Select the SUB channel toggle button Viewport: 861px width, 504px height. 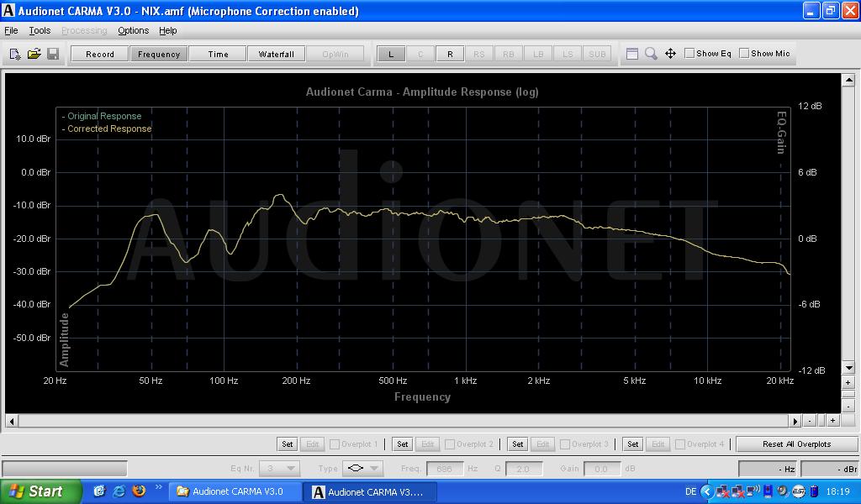pos(597,54)
